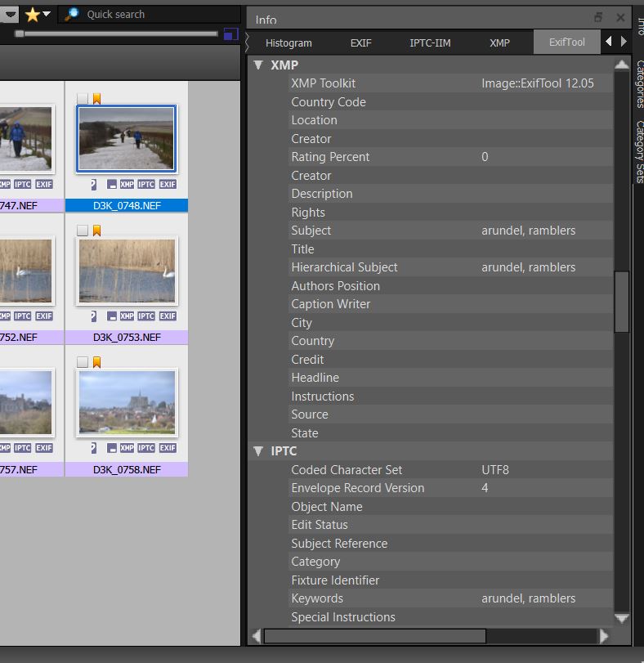
Task: Collapse the XMP section
Action: coord(258,65)
